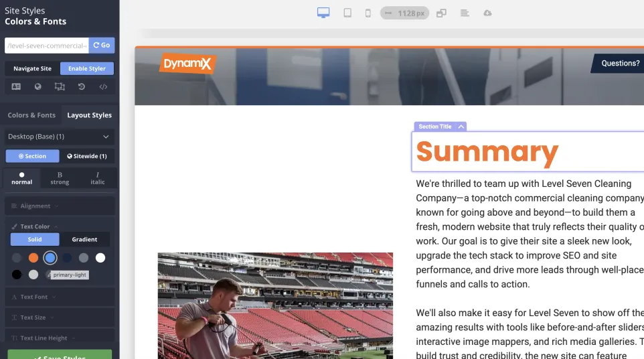Viewport: 644px width, 359px height.
Task: Click the Questions? button in page header
Action: point(618,63)
